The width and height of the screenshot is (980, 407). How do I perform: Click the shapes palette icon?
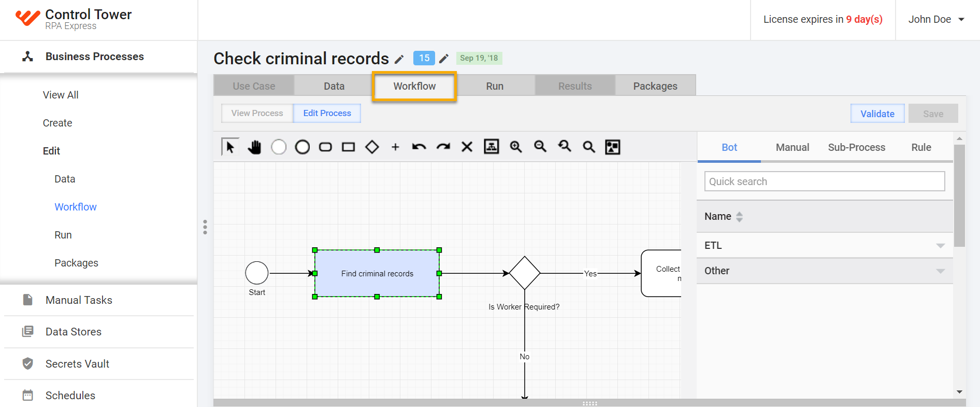(613, 147)
